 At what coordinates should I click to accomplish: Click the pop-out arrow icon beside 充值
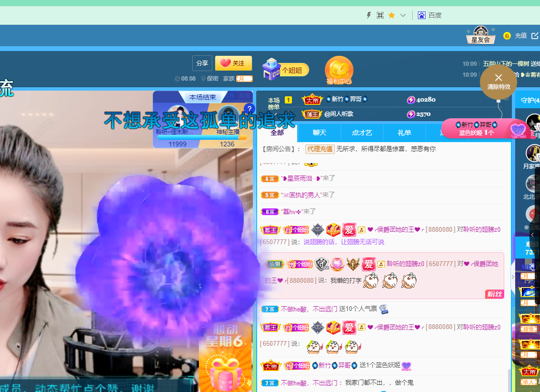(535, 36)
